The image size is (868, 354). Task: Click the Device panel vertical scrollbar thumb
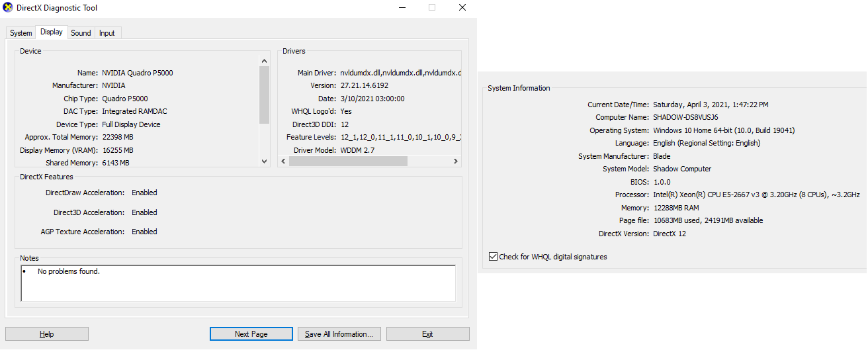265,95
